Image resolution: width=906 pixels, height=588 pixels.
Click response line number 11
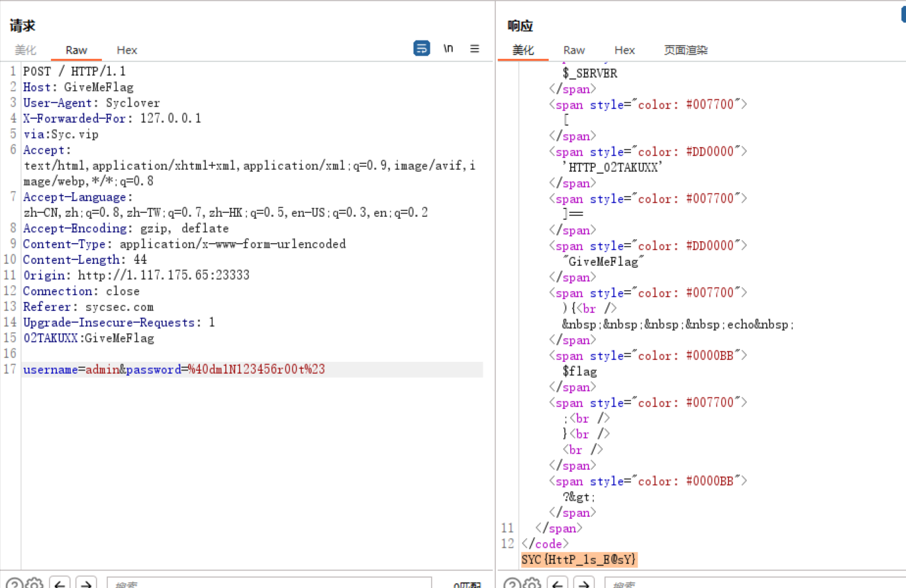pos(508,528)
